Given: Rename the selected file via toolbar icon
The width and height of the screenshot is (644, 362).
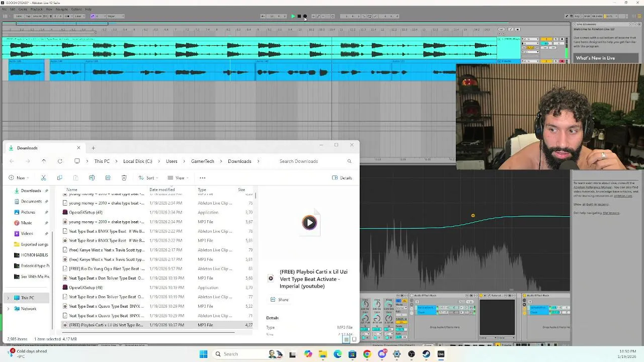Looking at the screenshot, I should click(92, 178).
